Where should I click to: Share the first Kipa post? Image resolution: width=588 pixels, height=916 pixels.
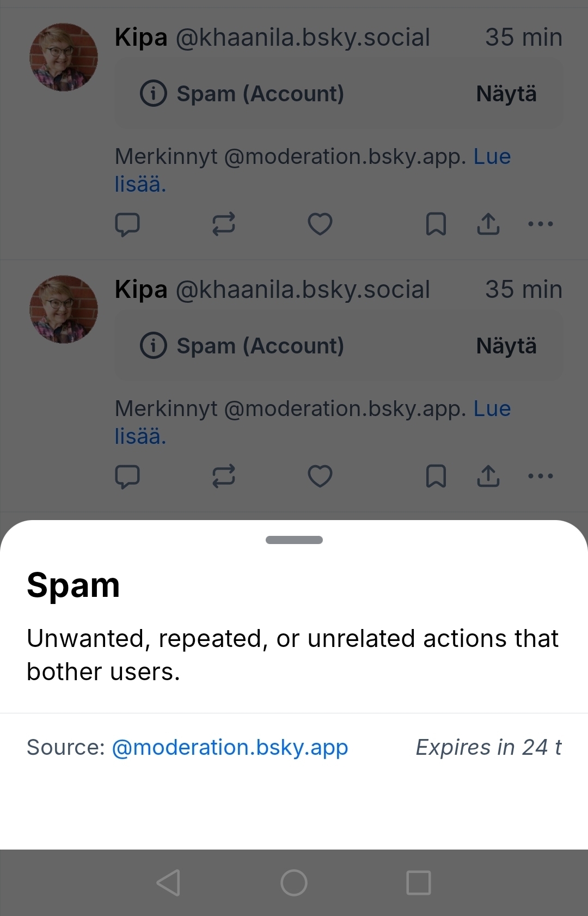(x=488, y=224)
